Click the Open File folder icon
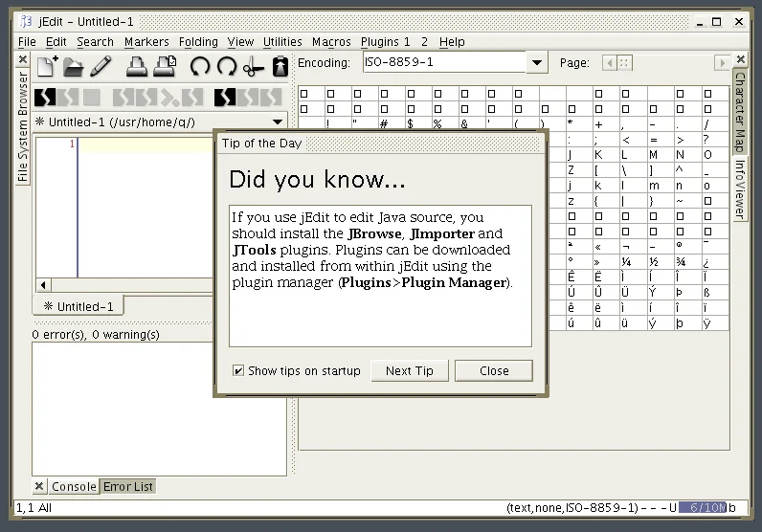This screenshot has width=762, height=532. (74, 66)
